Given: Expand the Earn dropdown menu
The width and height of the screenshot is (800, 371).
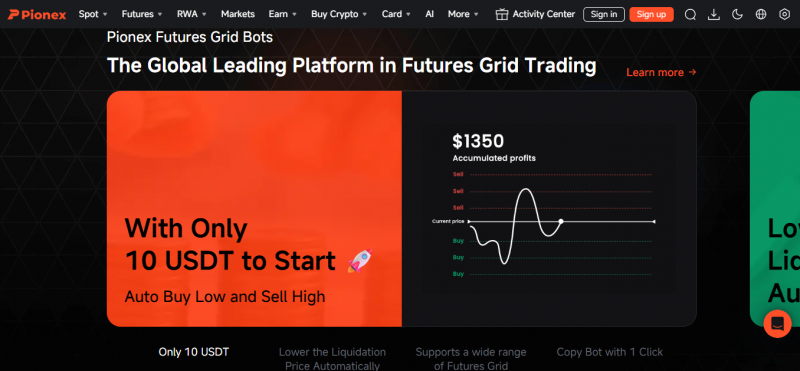Looking at the screenshot, I should coord(283,14).
